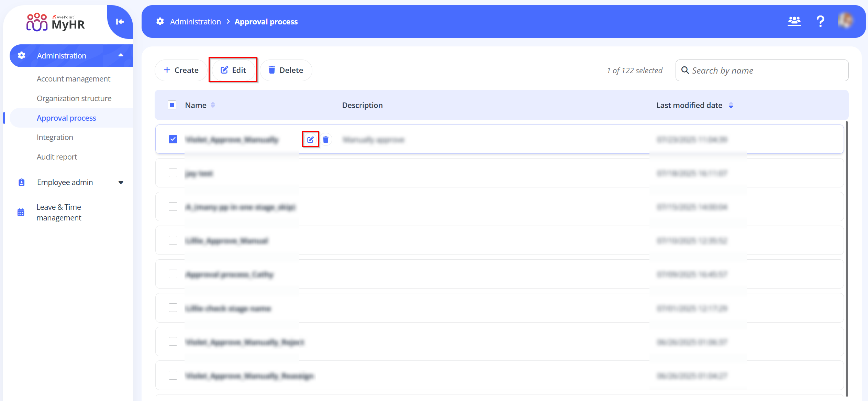This screenshot has width=868, height=401.
Task: Click the Leave & Time management calendar icon
Action: (21, 212)
